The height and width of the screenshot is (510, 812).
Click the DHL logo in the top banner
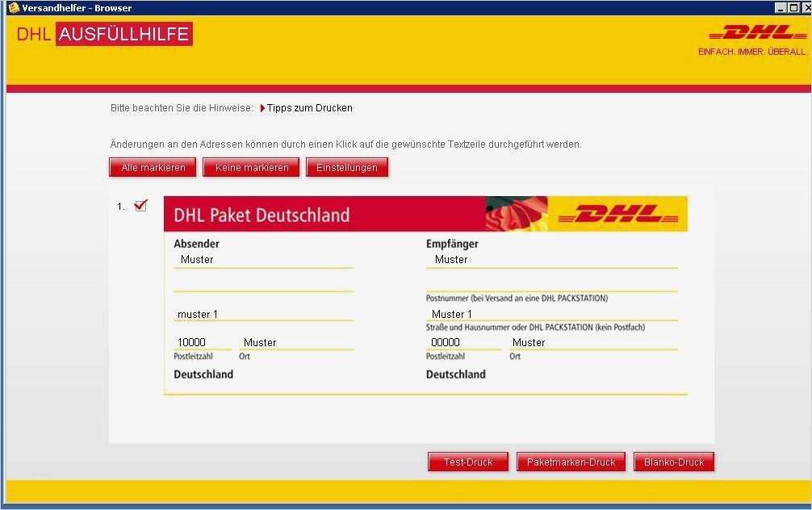758,32
